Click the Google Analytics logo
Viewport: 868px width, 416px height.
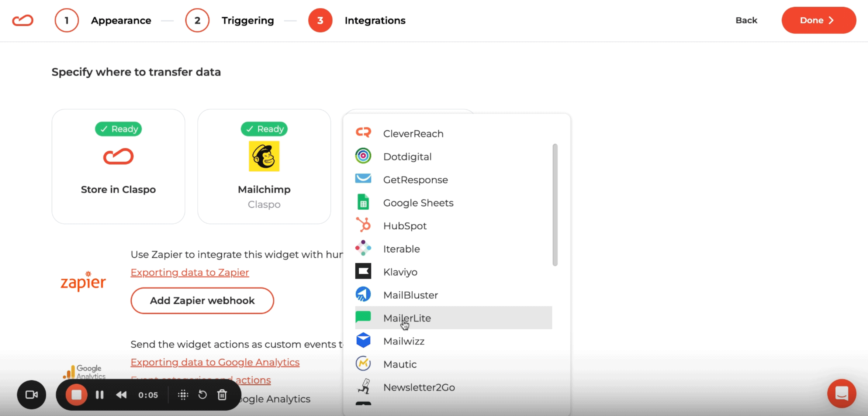84,372
